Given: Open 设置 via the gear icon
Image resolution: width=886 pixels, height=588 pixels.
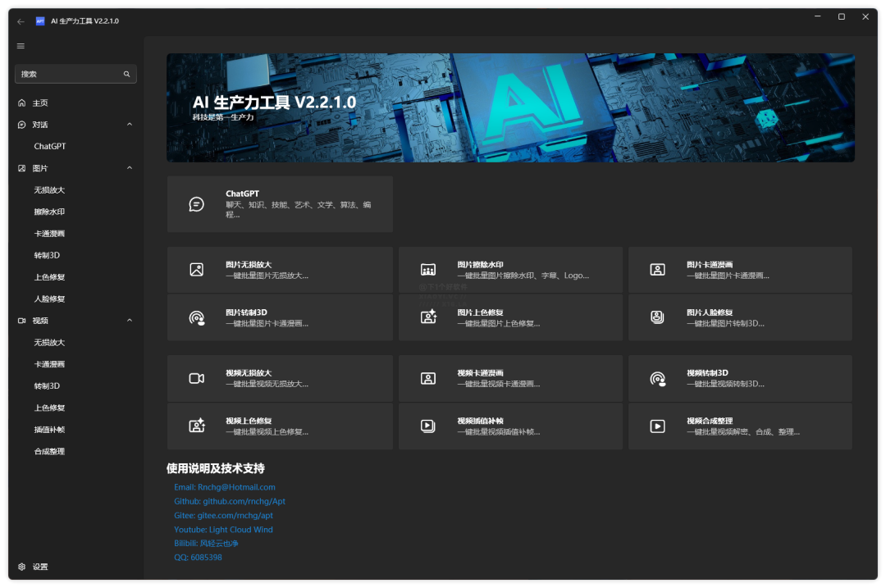Looking at the screenshot, I should [23, 567].
